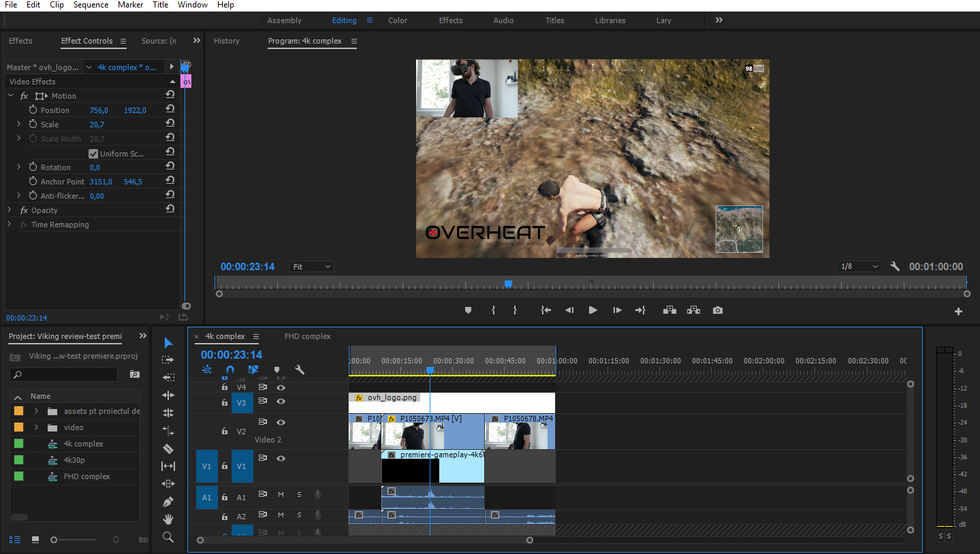Mute audio track A1
The width and height of the screenshot is (980, 554).
coord(281,495)
